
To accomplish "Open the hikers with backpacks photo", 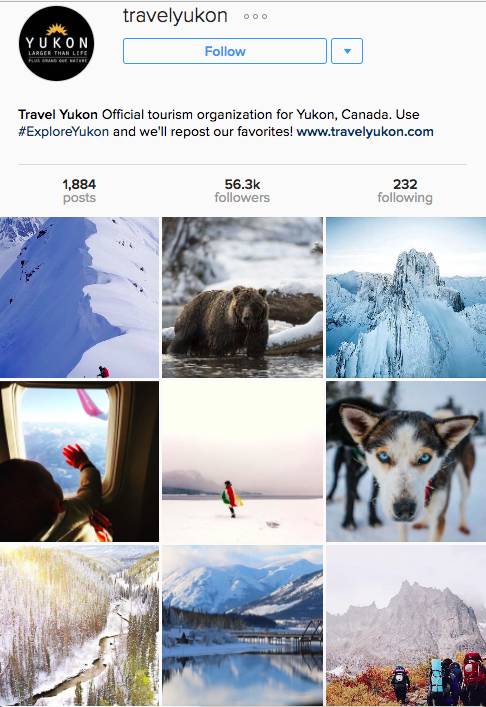I will 406,625.
